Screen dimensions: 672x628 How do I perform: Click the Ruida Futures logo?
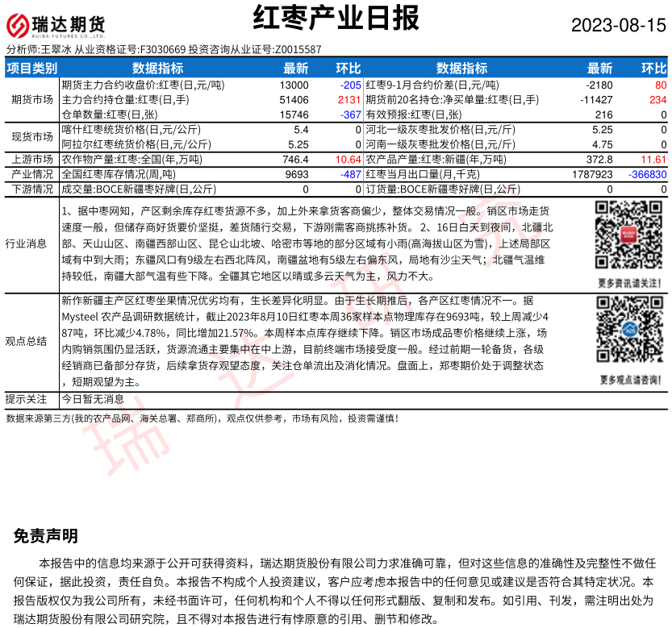click(56, 26)
